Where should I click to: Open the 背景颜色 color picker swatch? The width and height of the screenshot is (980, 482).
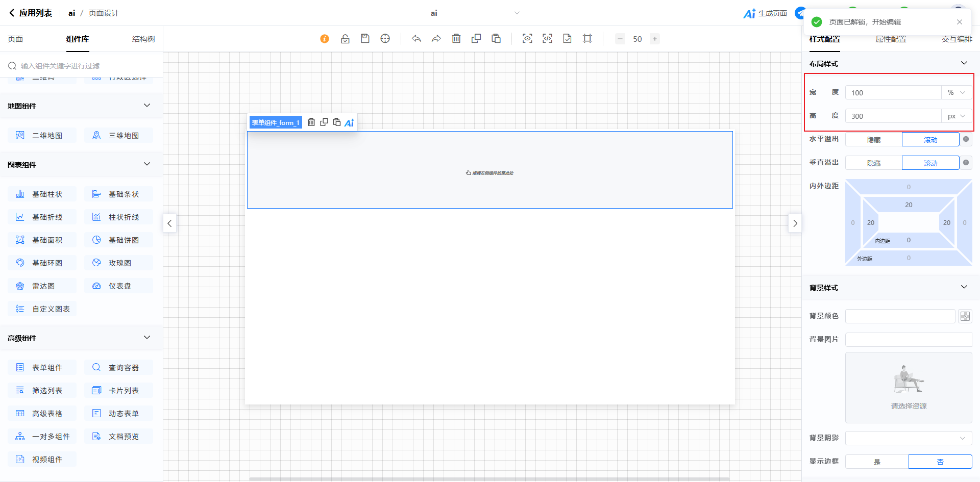pyautogui.click(x=965, y=316)
